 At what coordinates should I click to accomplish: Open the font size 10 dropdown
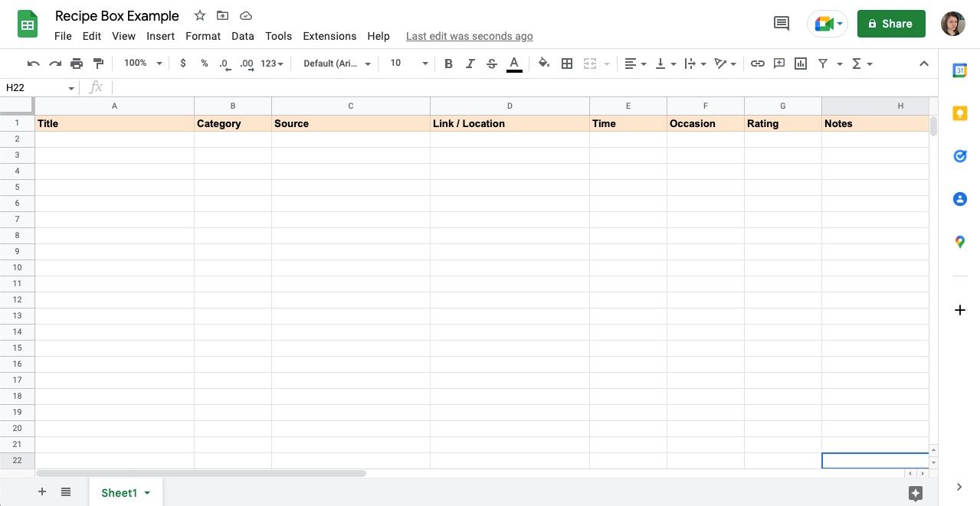click(408, 64)
